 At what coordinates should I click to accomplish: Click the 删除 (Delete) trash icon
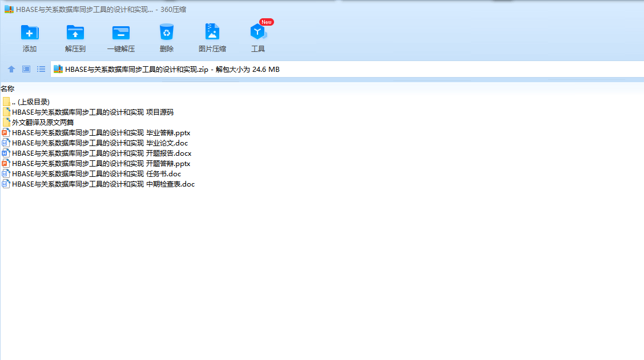(166, 32)
